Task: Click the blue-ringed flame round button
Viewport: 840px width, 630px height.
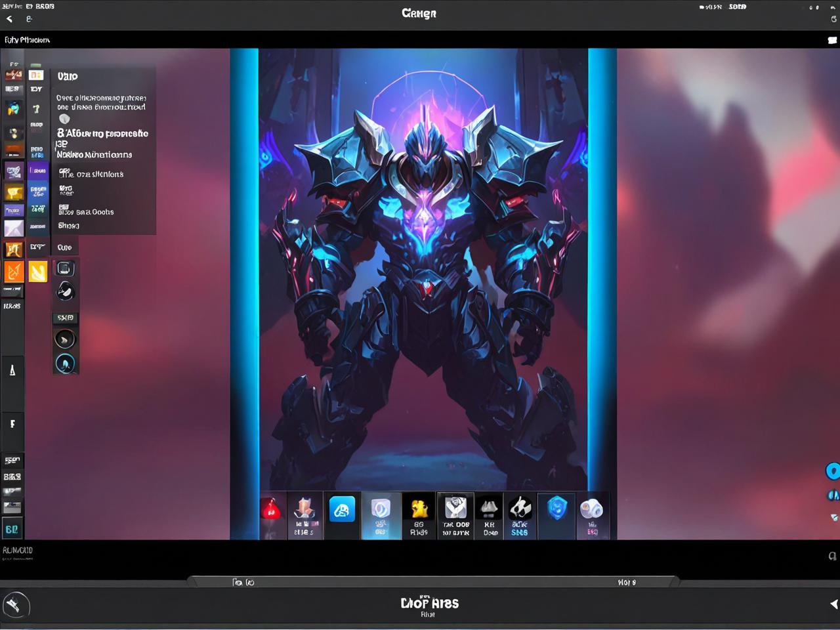Action: [65, 363]
